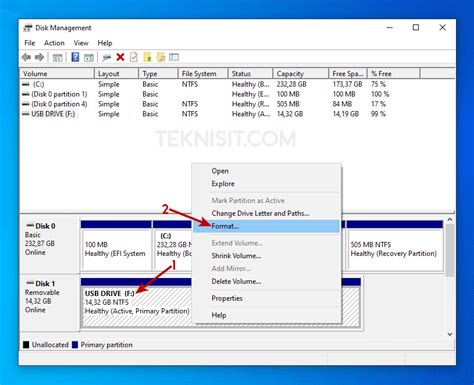Choose Shrink Volume... from context menu
Screen dimensions: 474x385
pos(266,256)
